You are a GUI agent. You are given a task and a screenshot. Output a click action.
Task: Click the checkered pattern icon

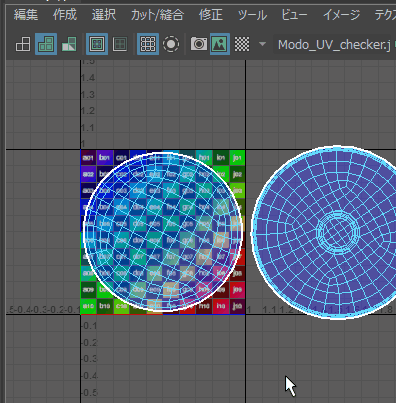[x=242, y=44]
